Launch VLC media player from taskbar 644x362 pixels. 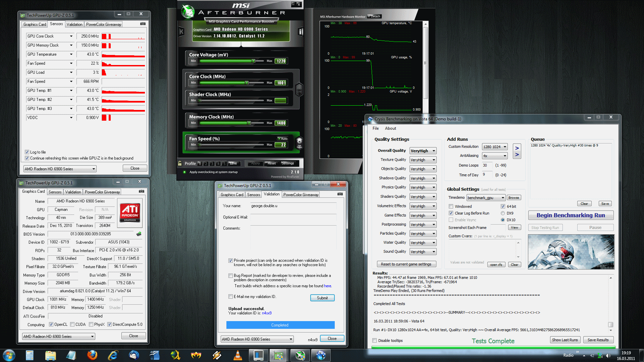pos(237,355)
